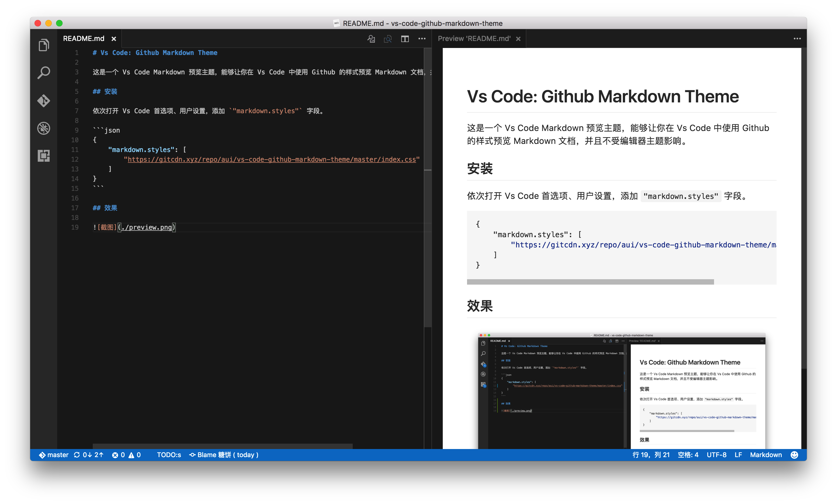Click the '安装' heading in the preview
This screenshot has height=504, width=837.
(x=480, y=168)
